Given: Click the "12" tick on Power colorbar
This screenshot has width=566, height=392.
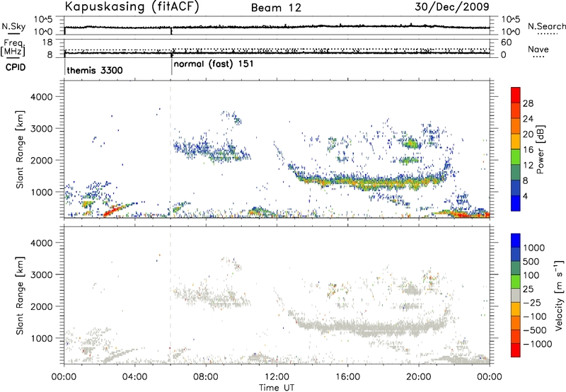Looking at the screenshot, I should (x=528, y=166).
